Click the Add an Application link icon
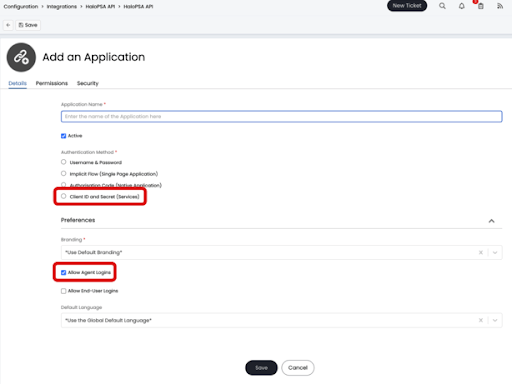Screen dimensions: 512x384 pos(21,57)
